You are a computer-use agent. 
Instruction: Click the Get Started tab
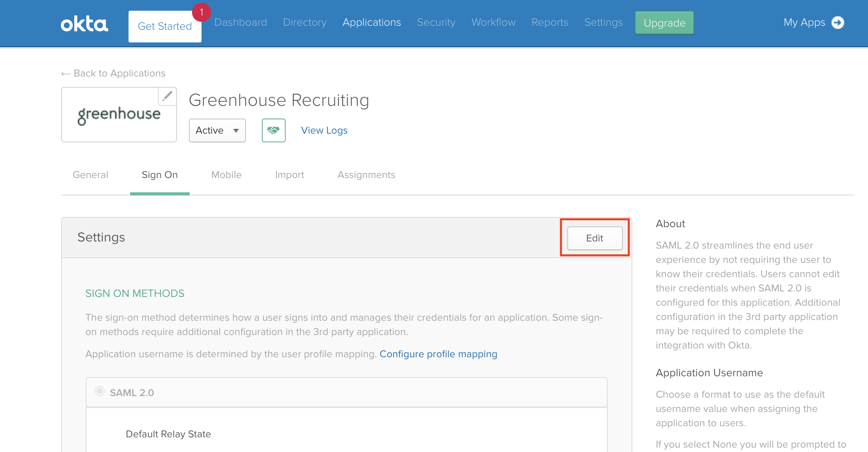[165, 27]
